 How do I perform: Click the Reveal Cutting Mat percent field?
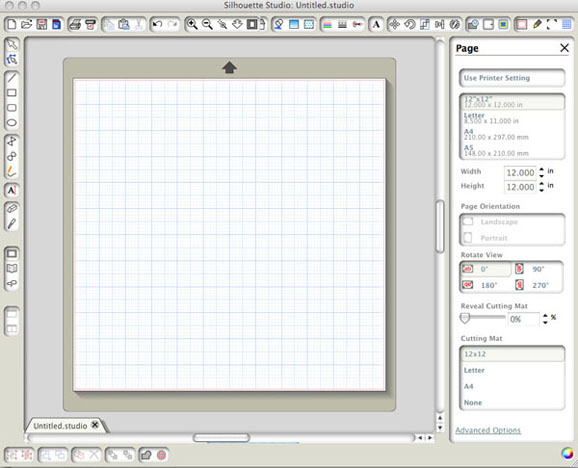pyautogui.click(x=523, y=319)
